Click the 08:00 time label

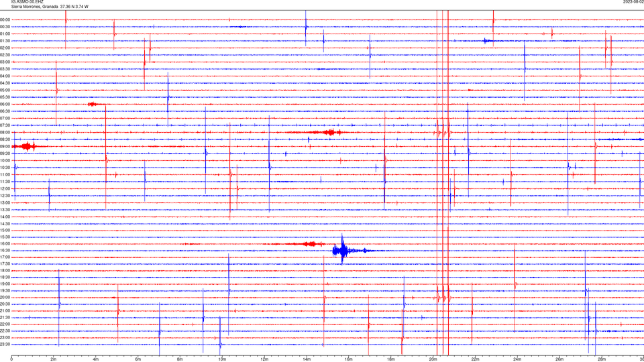[5, 132]
